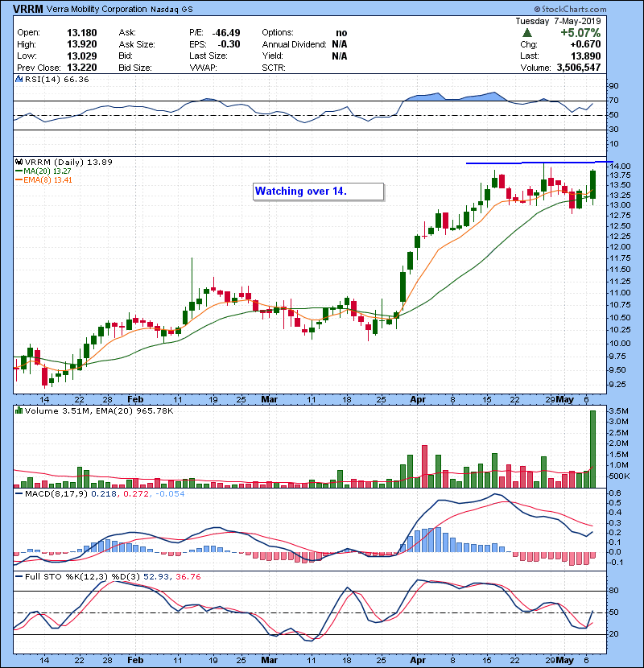
Task: Click the 'Watching over 14.' annotation box
Action: pos(318,192)
